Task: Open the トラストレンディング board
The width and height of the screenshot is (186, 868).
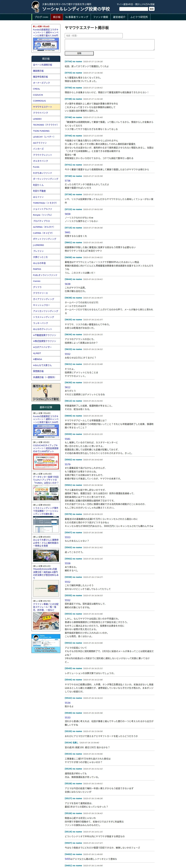Action: 46,317
